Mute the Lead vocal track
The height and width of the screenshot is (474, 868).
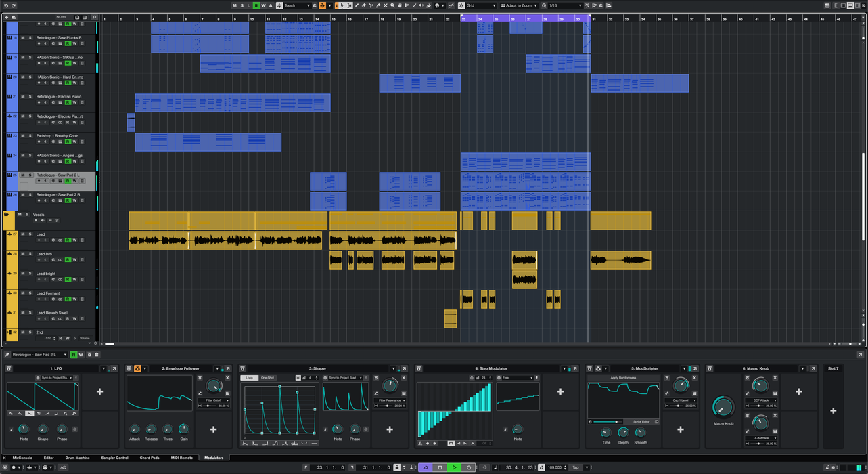(x=22, y=234)
